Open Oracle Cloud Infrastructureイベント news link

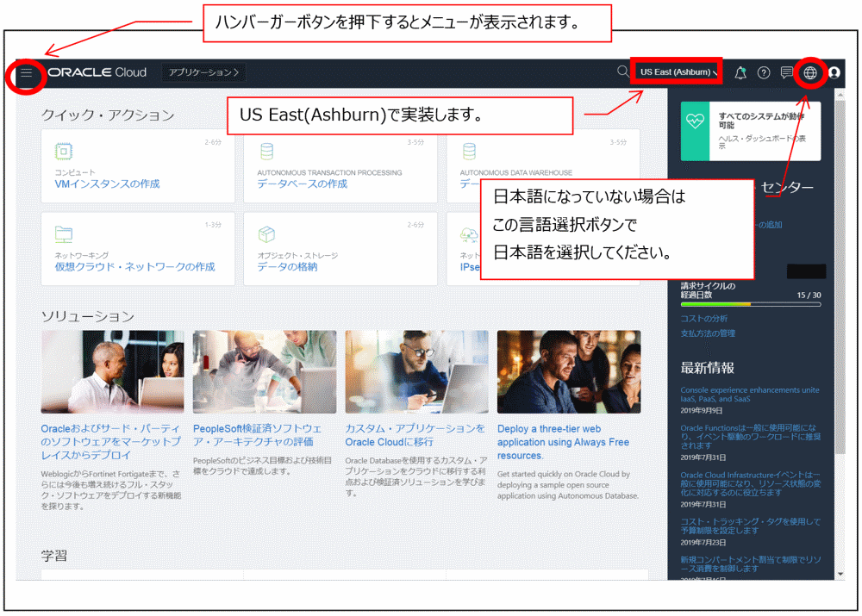click(x=751, y=483)
